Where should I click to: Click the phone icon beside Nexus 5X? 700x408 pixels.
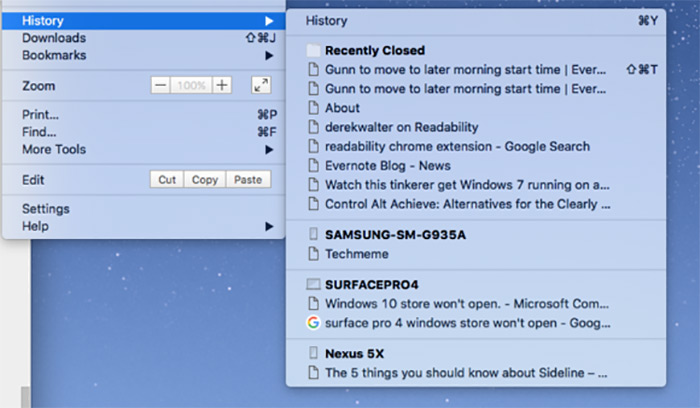pos(313,354)
